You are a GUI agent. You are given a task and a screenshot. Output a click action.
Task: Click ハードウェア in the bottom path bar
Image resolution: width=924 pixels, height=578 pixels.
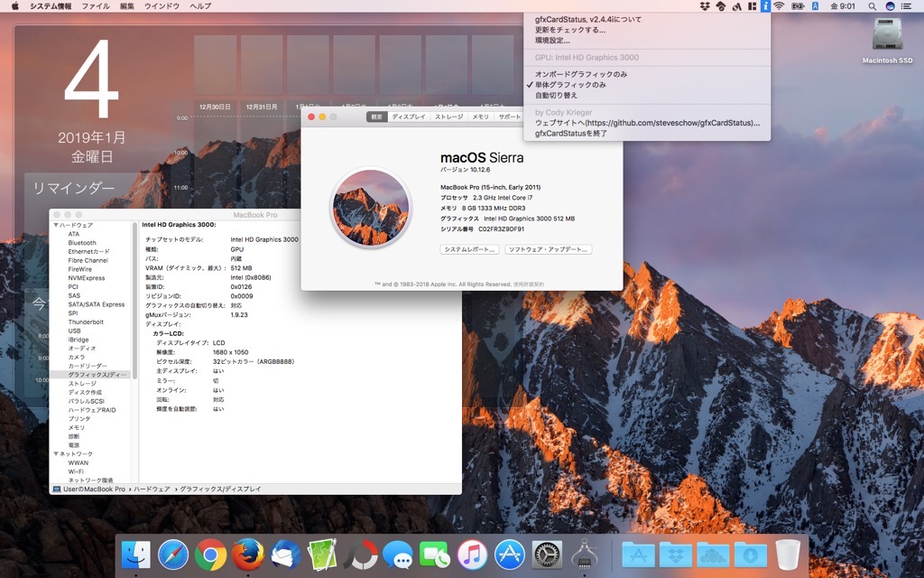point(152,489)
